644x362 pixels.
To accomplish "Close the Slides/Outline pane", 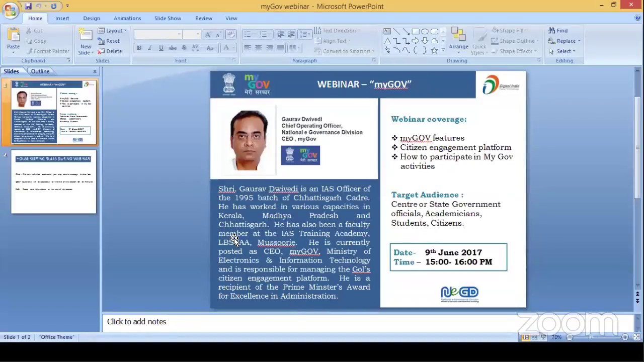I will [95, 71].
